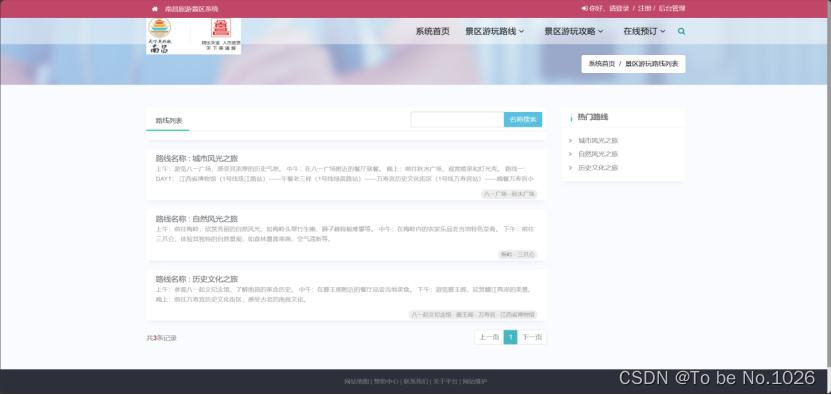831x395 pixels.
Task: Open the 后台管理 admin link
Action: pyautogui.click(x=672, y=8)
